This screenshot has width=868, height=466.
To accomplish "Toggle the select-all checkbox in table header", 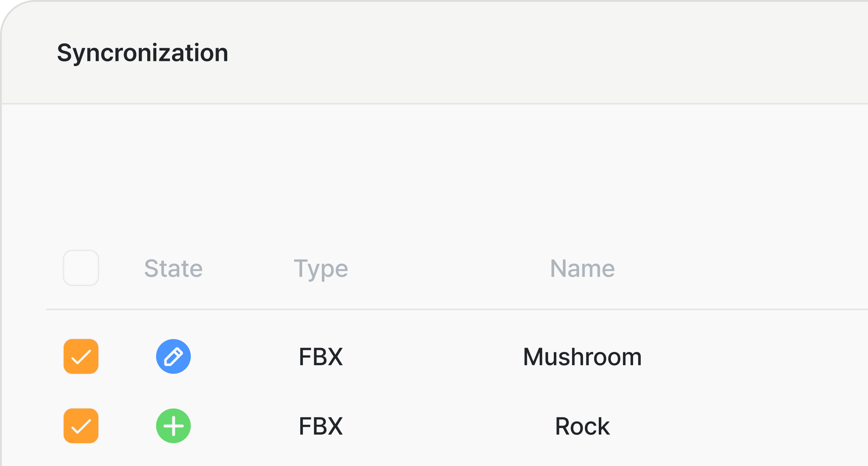I will [81, 268].
